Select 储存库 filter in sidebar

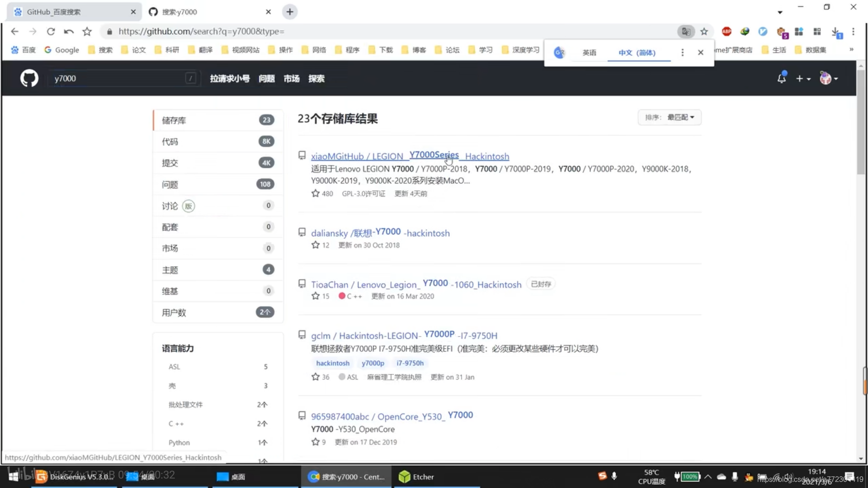(x=218, y=120)
